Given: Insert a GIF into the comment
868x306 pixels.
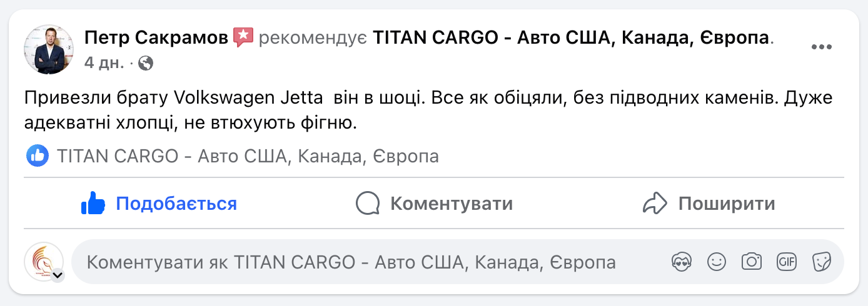Looking at the screenshot, I should pyautogui.click(x=786, y=262).
